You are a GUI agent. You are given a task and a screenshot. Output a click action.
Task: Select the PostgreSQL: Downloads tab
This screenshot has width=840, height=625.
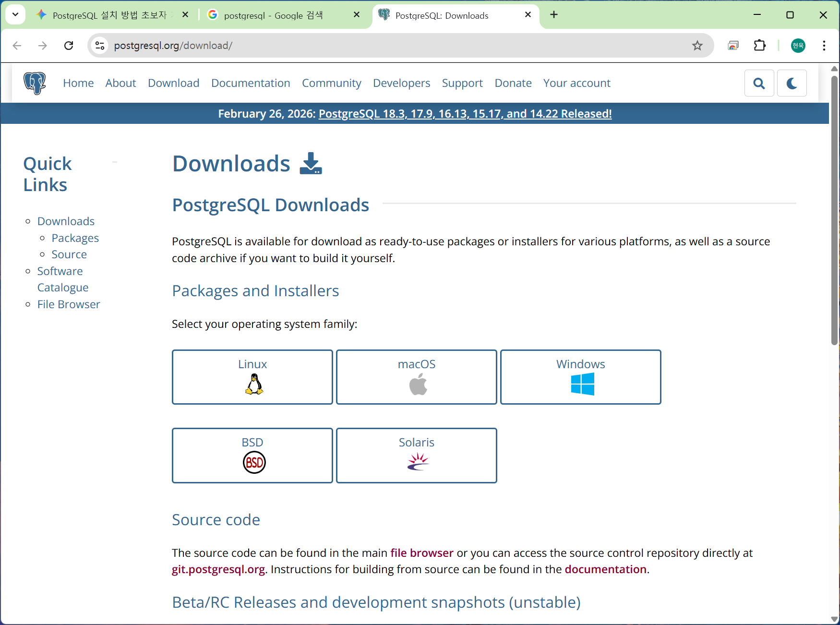[442, 15]
